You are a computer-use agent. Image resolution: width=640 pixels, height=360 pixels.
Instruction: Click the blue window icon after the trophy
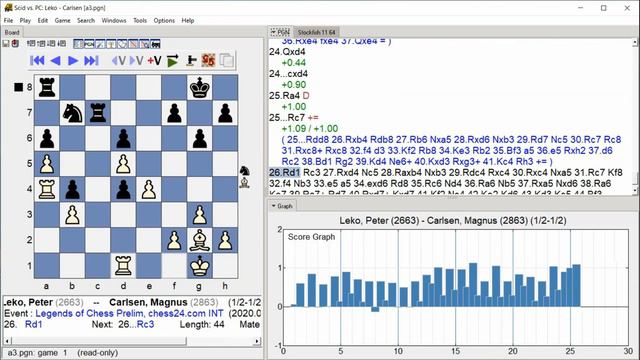122,44
